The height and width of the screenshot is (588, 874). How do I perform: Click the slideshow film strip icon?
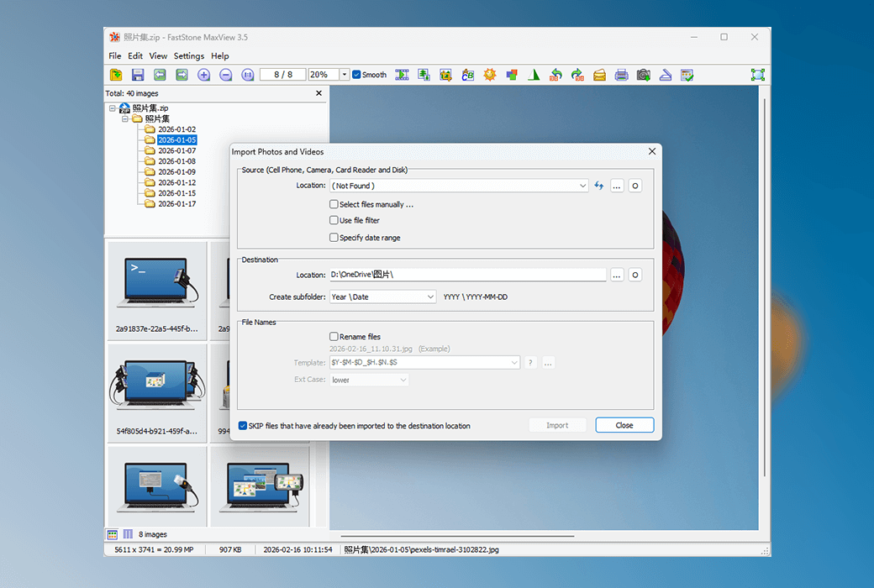pyautogui.click(x=402, y=75)
